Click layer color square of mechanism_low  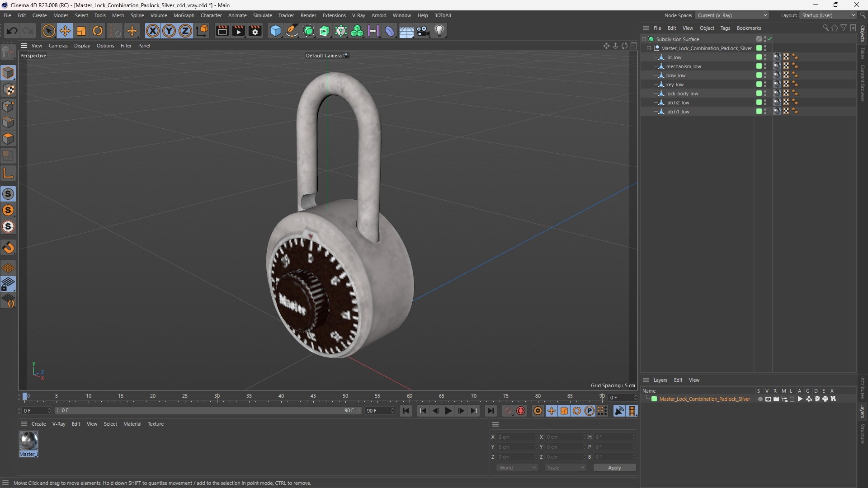coord(759,66)
